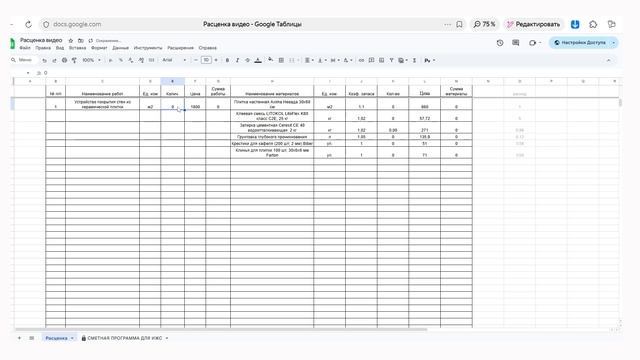
Task: Increase font size with the plus button
Action: pyautogui.click(x=216, y=60)
